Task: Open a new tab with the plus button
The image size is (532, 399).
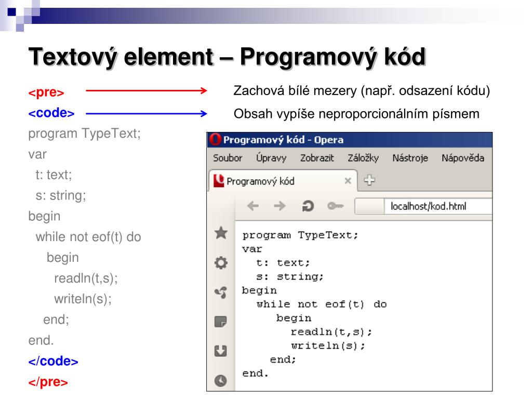Action: 369,180
